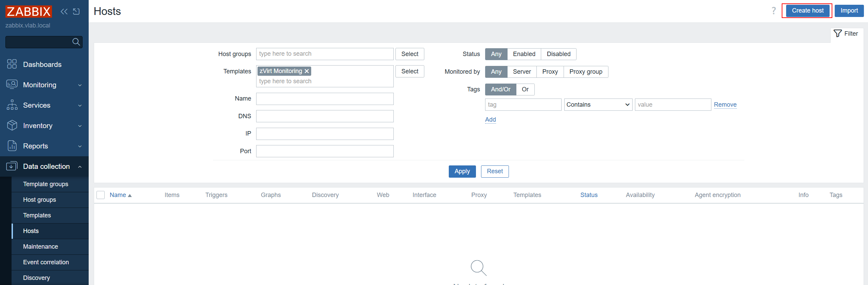868x285 pixels.
Task: Expand the Reports menu
Action: coord(44,146)
